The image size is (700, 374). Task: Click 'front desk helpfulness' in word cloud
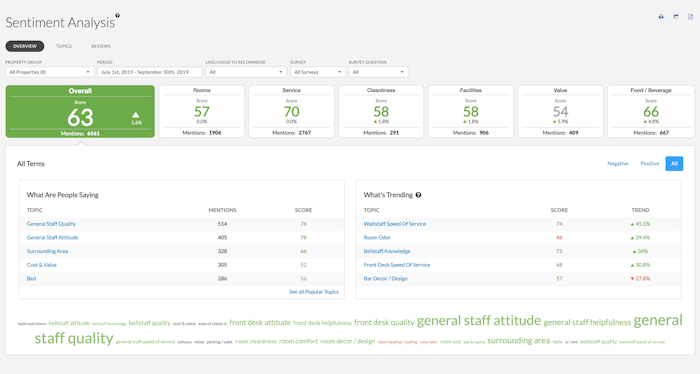pyautogui.click(x=322, y=323)
